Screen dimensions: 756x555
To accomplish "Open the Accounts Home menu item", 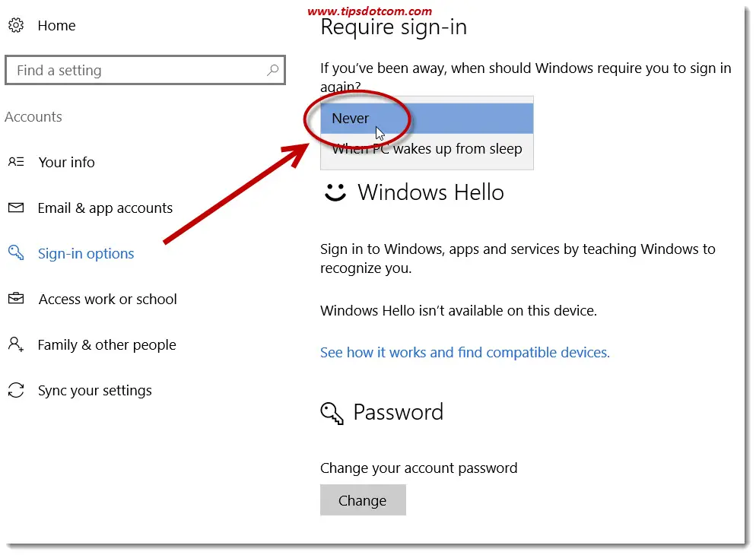I will [x=56, y=25].
